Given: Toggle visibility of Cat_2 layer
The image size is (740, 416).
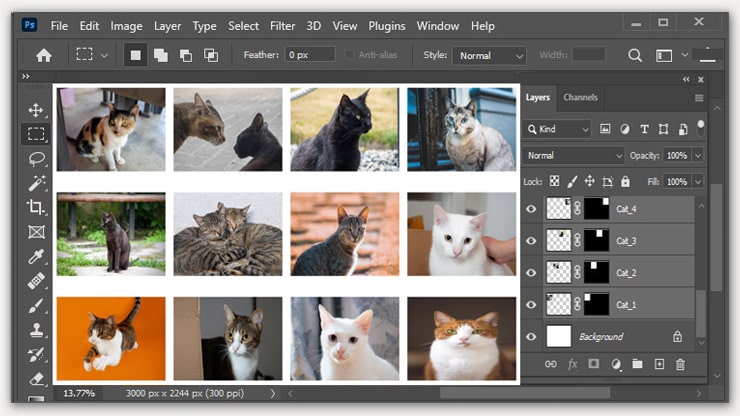Looking at the screenshot, I should (x=531, y=273).
